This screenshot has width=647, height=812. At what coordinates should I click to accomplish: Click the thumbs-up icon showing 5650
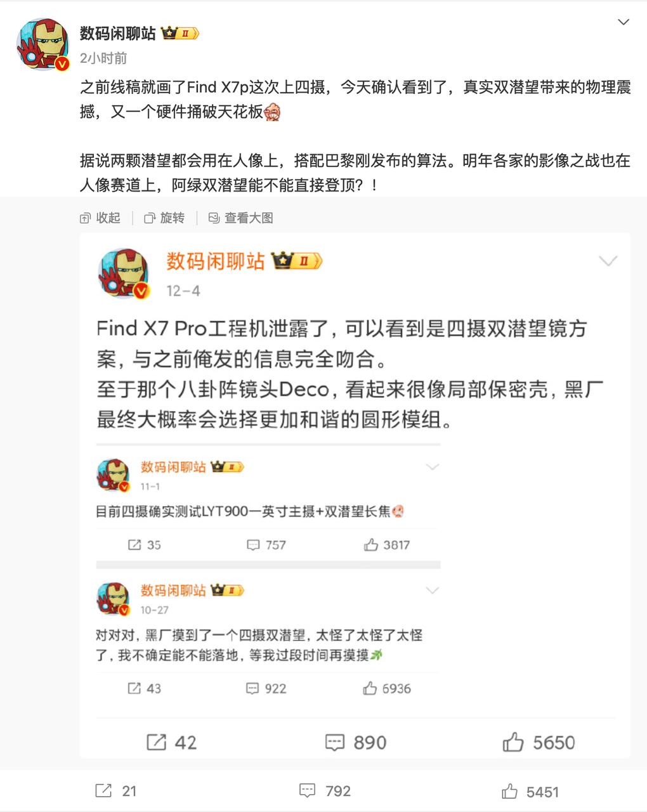point(513,742)
